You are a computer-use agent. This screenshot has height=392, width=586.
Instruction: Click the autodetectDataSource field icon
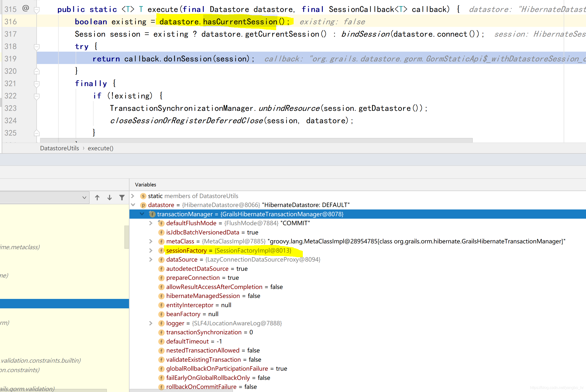[x=161, y=269]
